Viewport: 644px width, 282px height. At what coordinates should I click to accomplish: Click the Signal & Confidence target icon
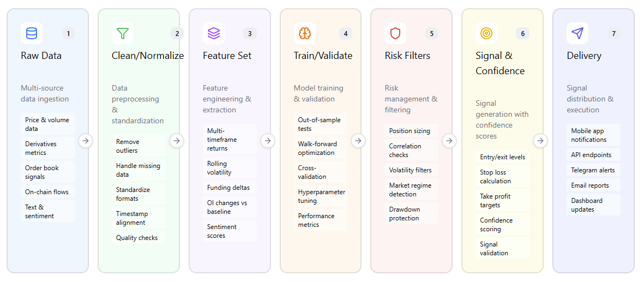tap(486, 33)
